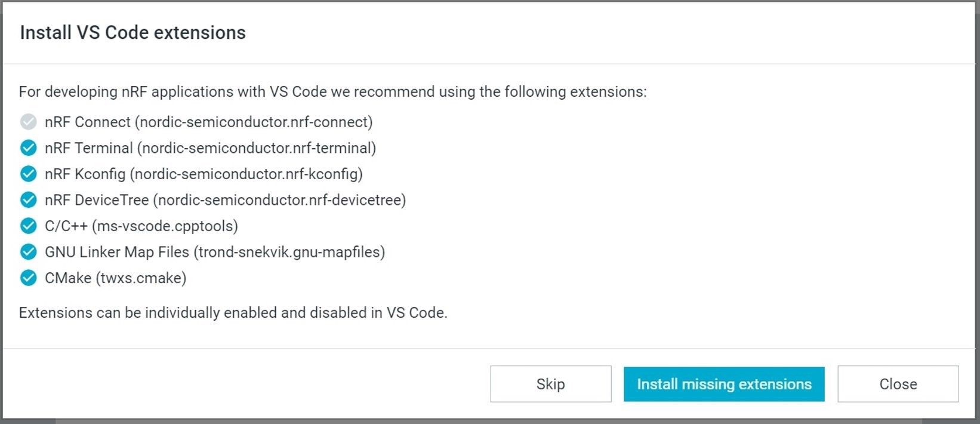This screenshot has width=980, height=424.
Task: Click the CMake extension check icon
Action: [x=28, y=278]
